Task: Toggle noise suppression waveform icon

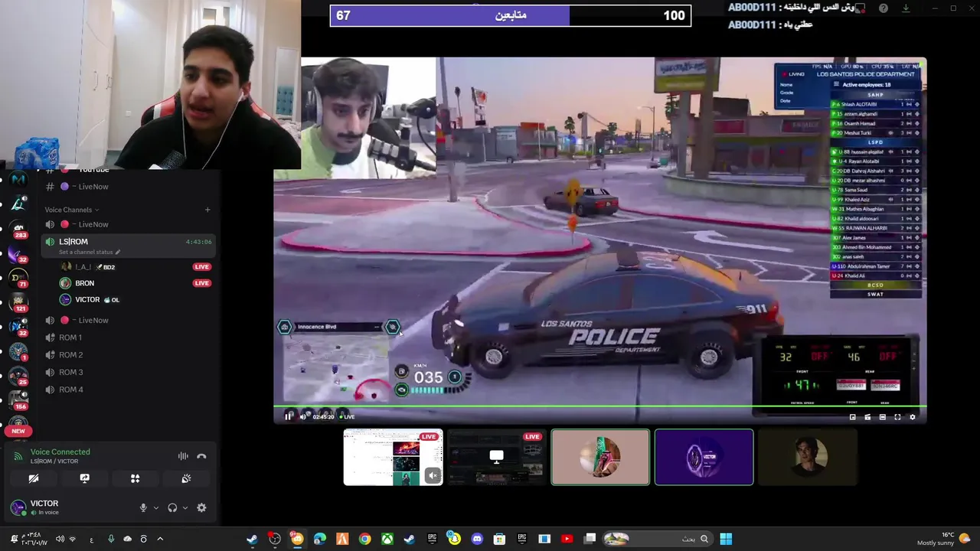Action: [183, 456]
